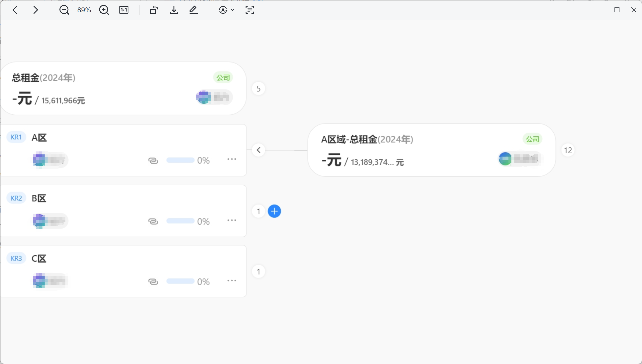
Task: Click the 0% value in C区 row
Action: click(x=203, y=282)
